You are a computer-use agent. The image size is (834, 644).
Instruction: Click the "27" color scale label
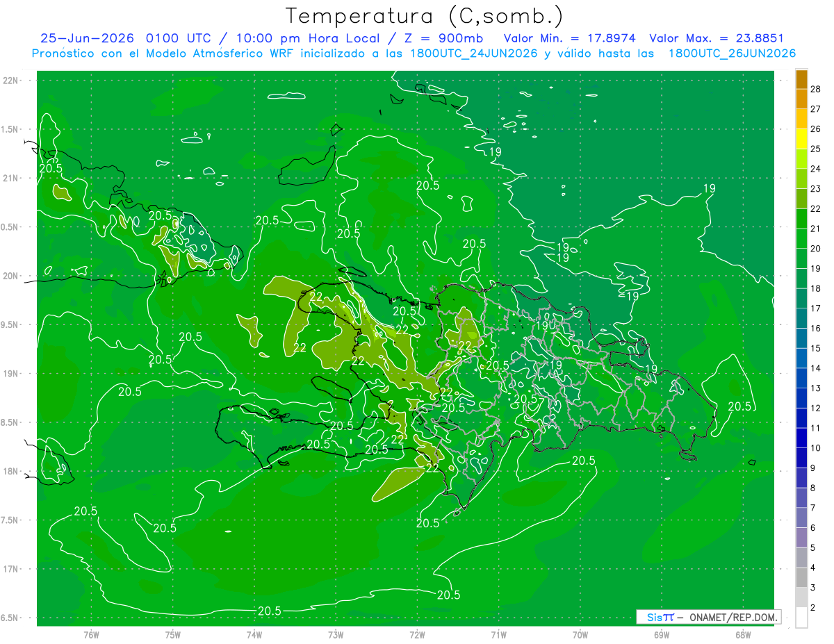point(817,109)
